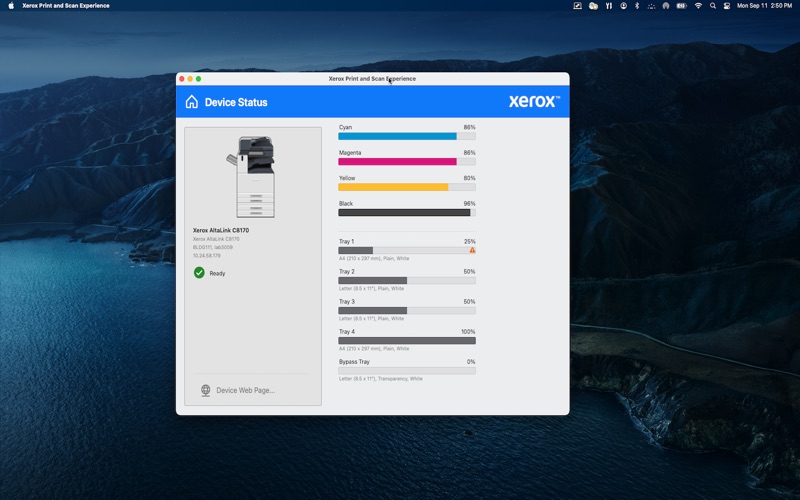Click the Bluetooth icon in menu bar
This screenshot has height=500, width=800.
point(637,6)
